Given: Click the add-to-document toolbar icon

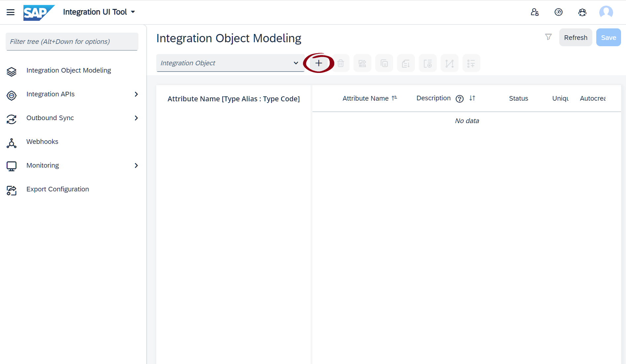Looking at the screenshot, I should tap(427, 63).
